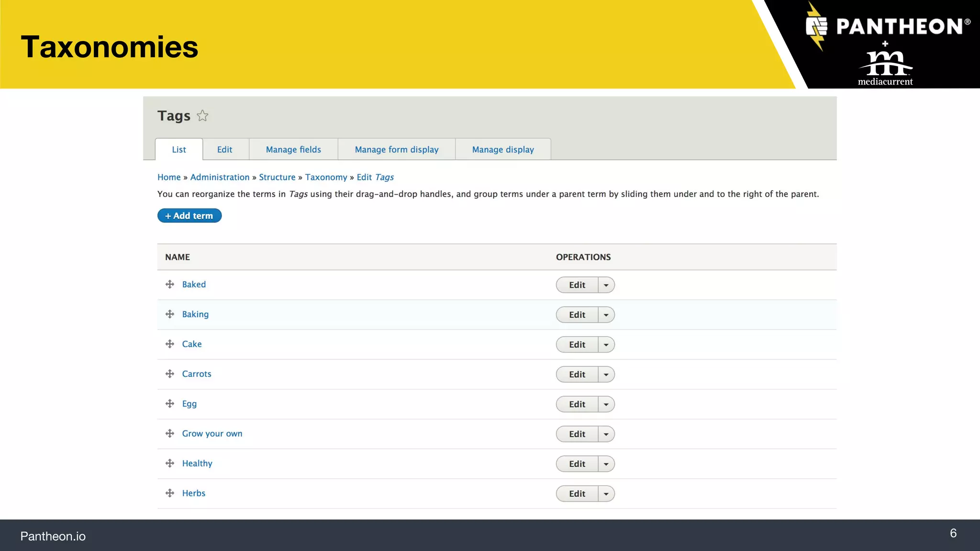This screenshot has height=551, width=980.
Task: Open the Taxonomy breadcrumb link
Action: [x=326, y=177]
